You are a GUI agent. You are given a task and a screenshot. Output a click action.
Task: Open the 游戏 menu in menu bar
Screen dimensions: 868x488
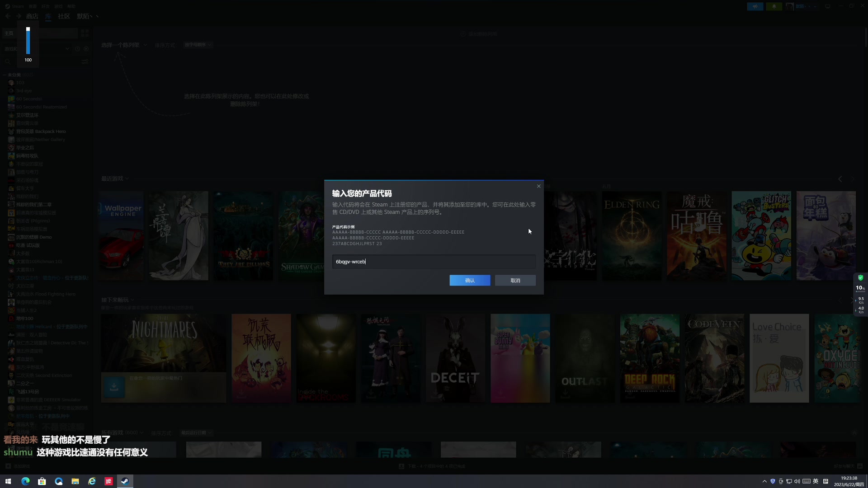(x=59, y=6)
